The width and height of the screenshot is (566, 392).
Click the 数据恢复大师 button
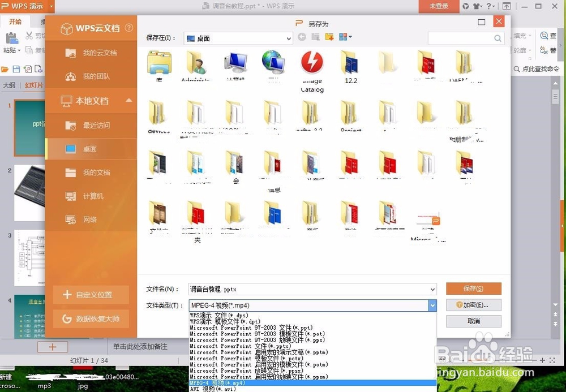point(91,319)
